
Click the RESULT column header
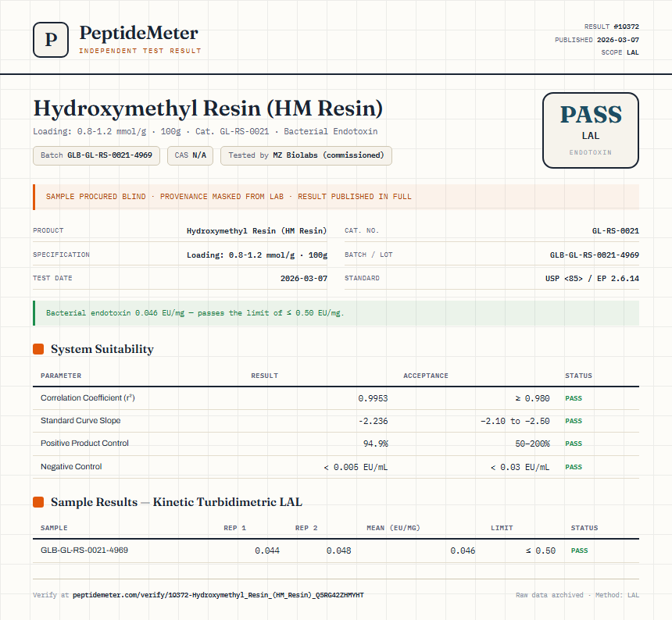[264, 376]
